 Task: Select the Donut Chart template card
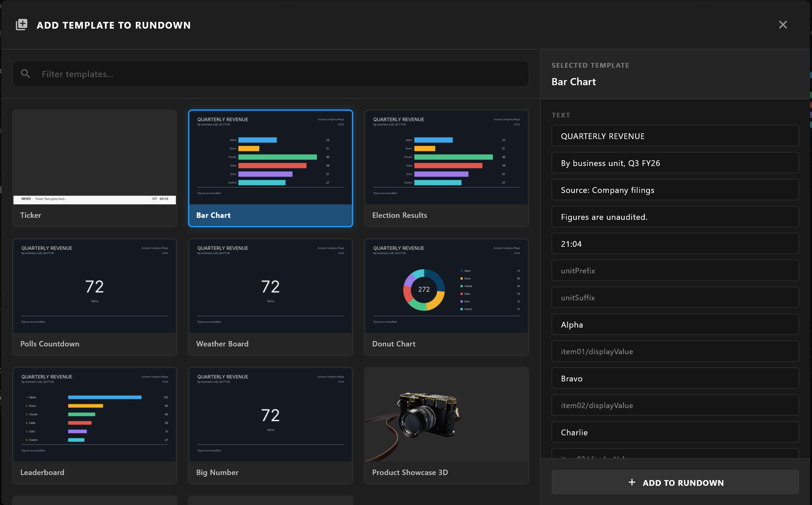coord(446,297)
